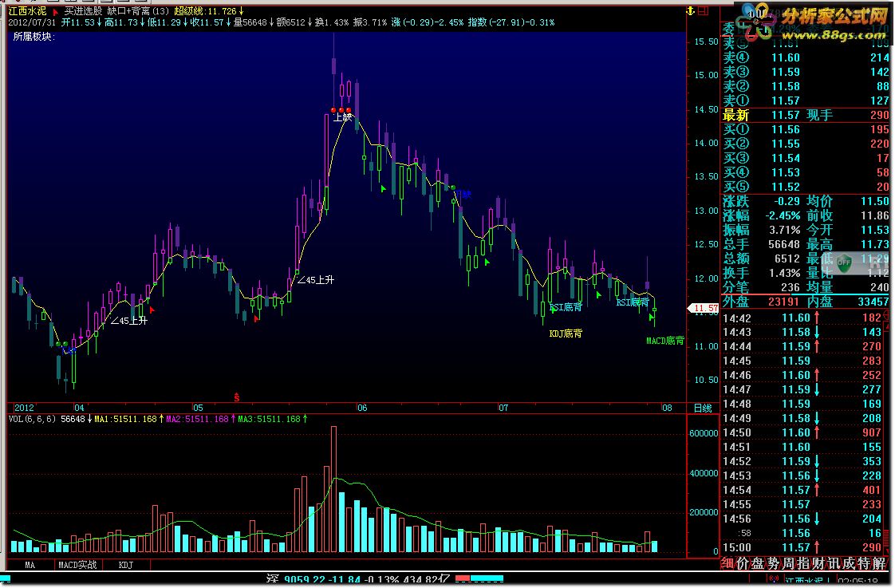This screenshot has height=588, width=895.
Task: Click the 外盘 23191 value
Action: pos(783,302)
